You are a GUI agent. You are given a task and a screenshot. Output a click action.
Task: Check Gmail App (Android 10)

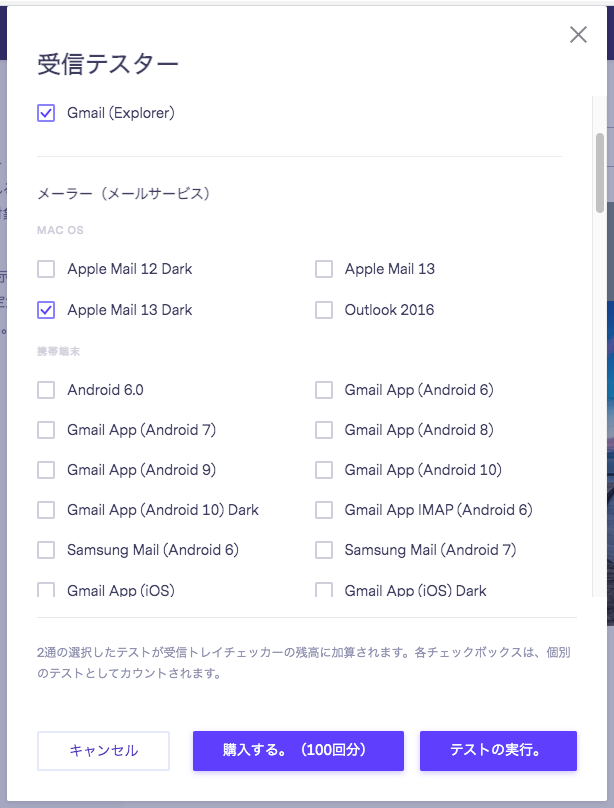tap(324, 470)
